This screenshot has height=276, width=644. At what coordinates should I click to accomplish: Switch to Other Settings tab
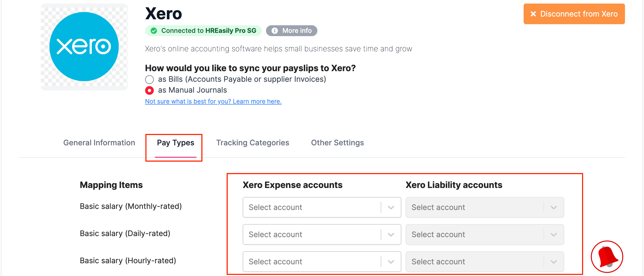[337, 143]
